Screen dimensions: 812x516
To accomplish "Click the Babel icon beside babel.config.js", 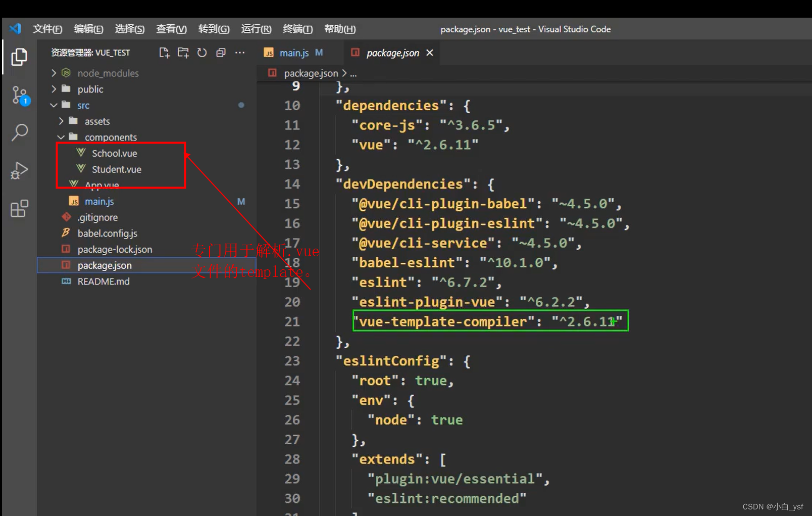I will 66,233.
